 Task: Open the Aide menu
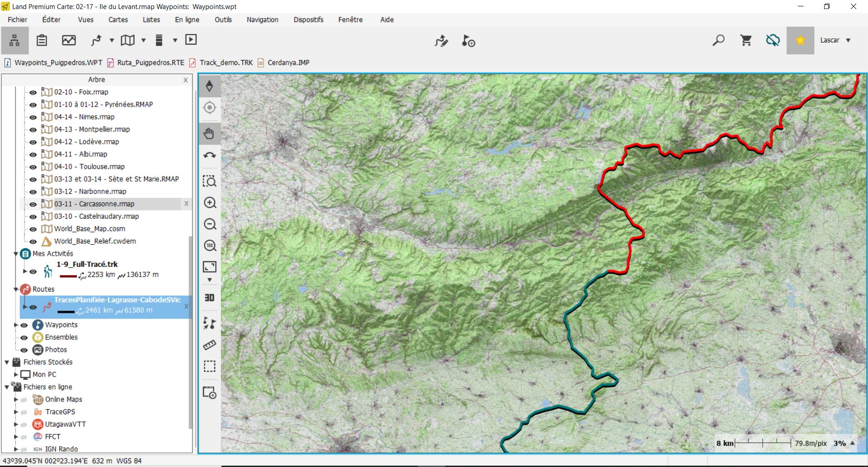coord(387,19)
